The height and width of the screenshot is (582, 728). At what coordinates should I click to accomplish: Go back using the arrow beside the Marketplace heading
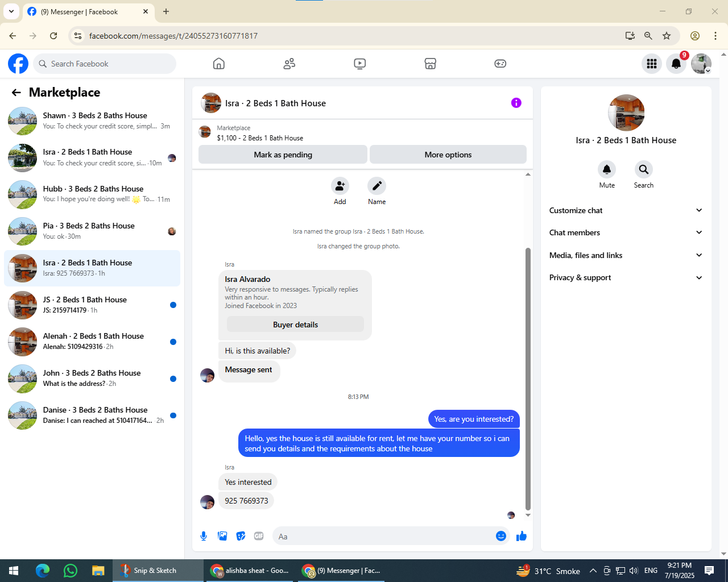(16, 93)
